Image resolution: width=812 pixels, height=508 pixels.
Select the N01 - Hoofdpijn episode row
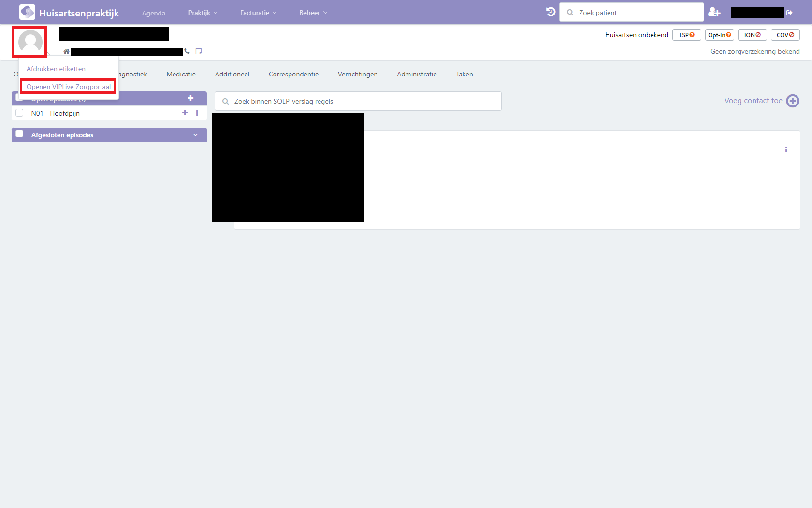109,113
